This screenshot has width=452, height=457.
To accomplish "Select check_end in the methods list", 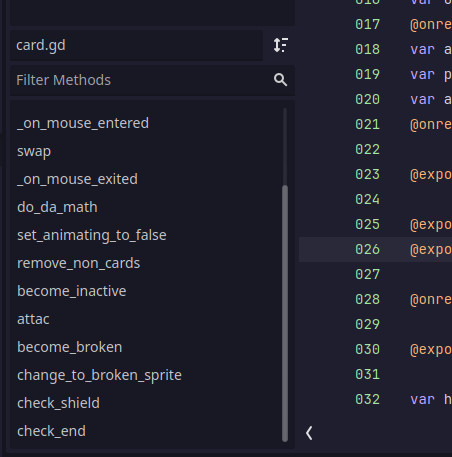I will point(51,431).
